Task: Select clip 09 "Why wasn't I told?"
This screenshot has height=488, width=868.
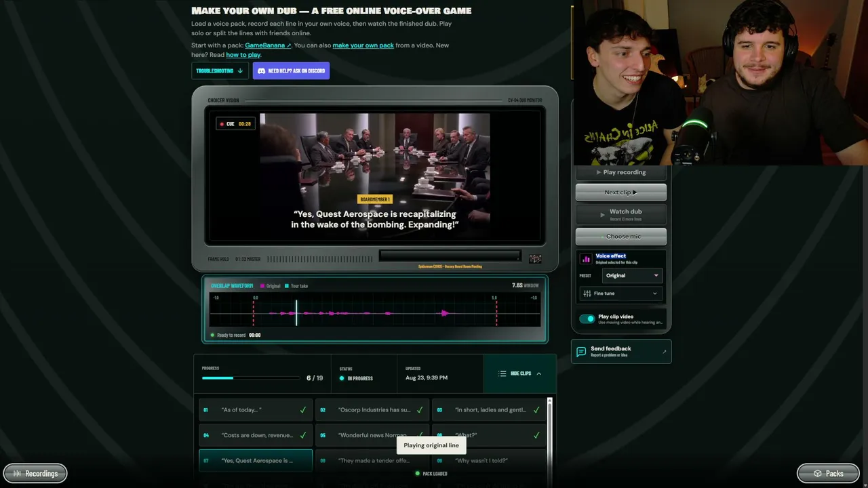Action: point(489,460)
